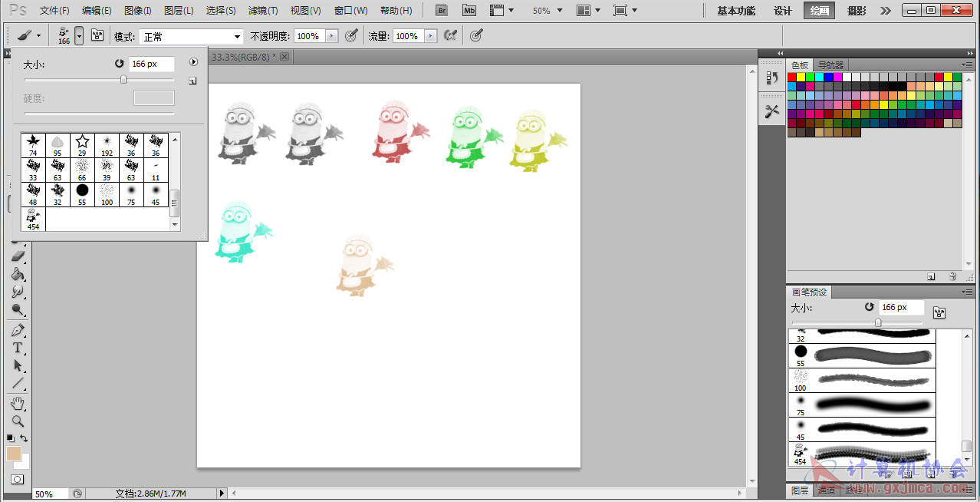Screen dimensions: 980x502
Task: Toggle the Brush panel button in options bar
Action: tap(97, 36)
